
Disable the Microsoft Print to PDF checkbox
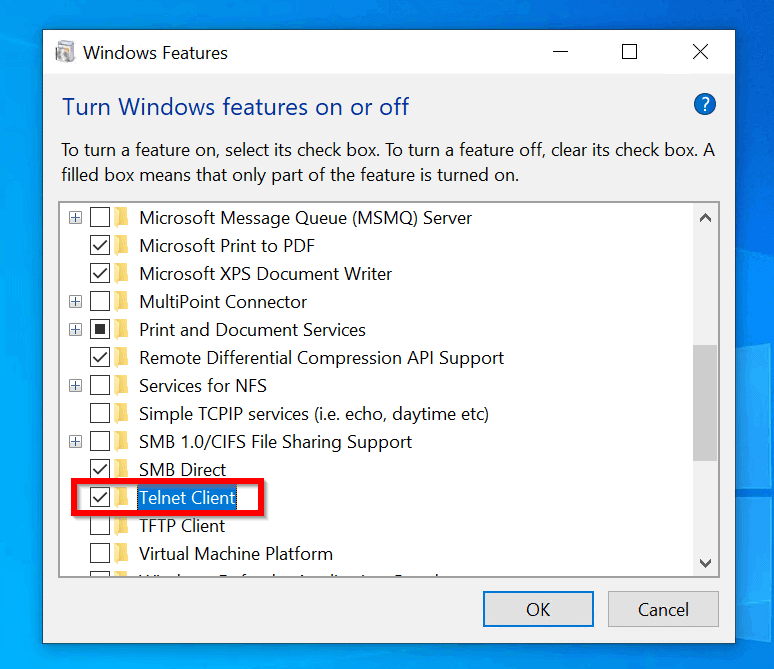[x=100, y=245]
